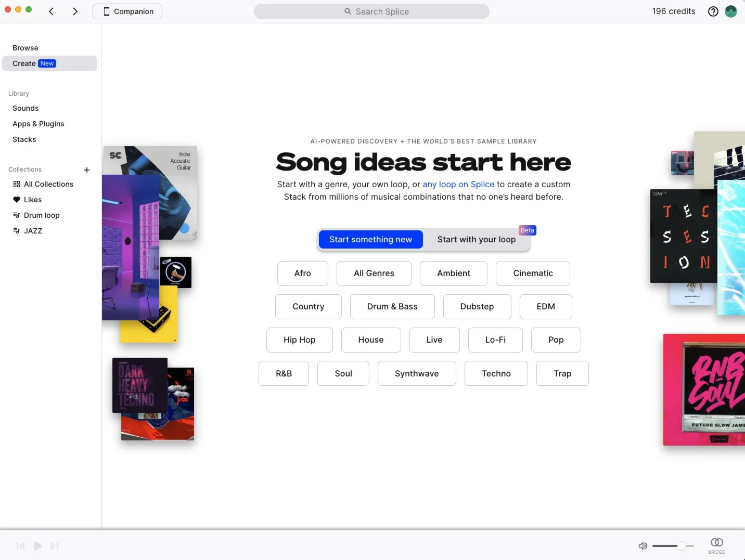The height and width of the screenshot is (560, 745).
Task: Follow the any loop on Splice link
Action: click(458, 184)
